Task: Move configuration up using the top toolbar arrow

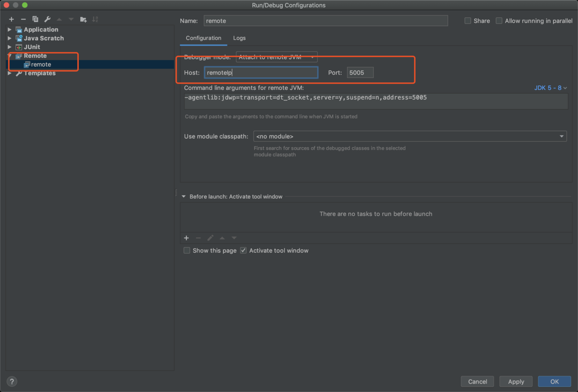Action: [x=59, y=19]
